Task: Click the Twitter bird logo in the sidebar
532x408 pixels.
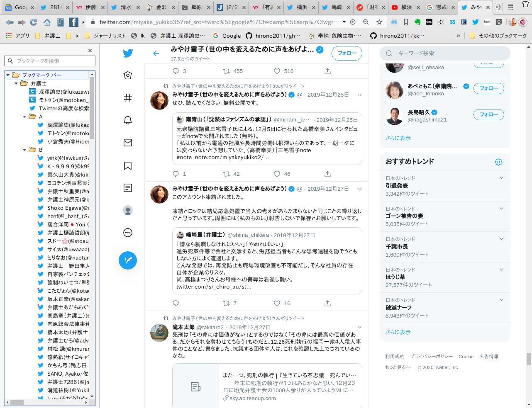Action: click(x=128, y=53)
